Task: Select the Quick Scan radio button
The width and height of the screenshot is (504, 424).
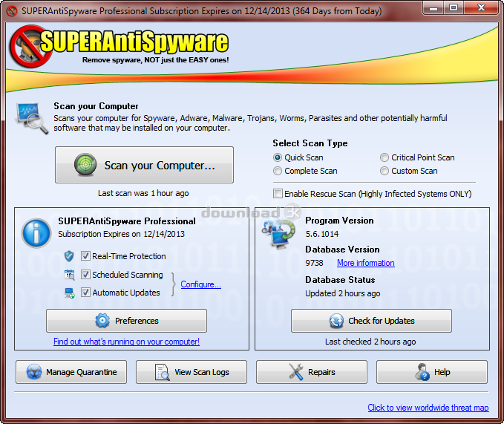Action: (x=278, y=157)
